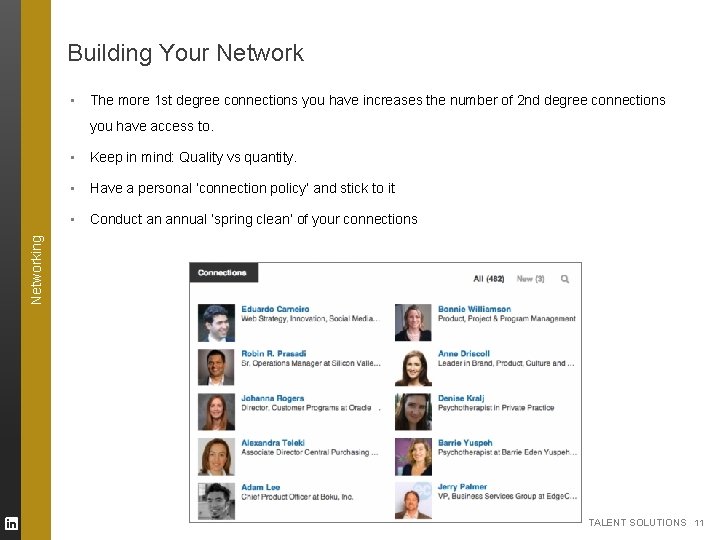720x540 pixels.
Task: Click Johanna Rogers' name link
Action: pyautogui.click(x=273, y=398)
